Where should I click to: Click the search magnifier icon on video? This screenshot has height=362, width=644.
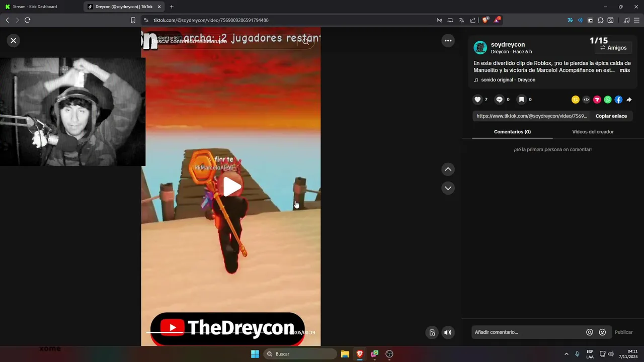coord(306,42)
